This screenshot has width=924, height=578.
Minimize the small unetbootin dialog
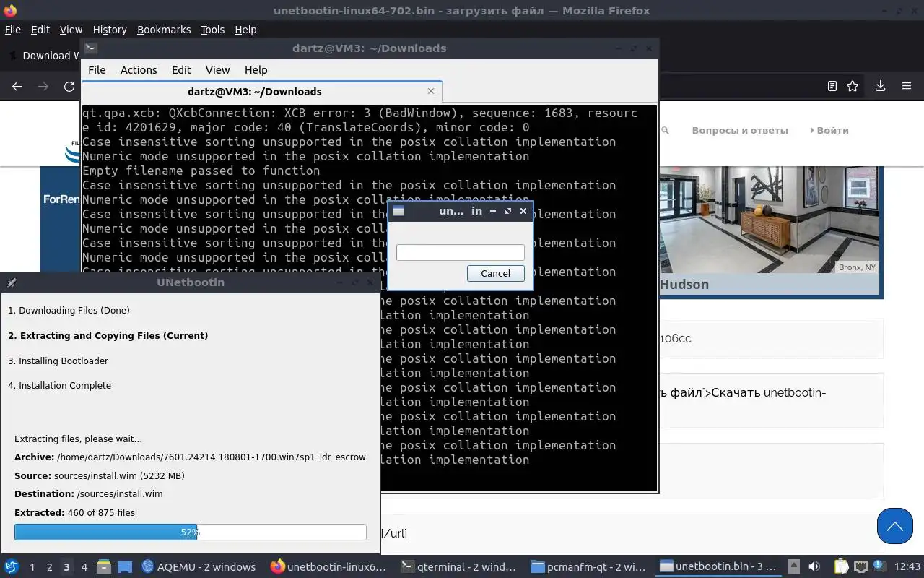pyautogui.click(x=493, y=211)
